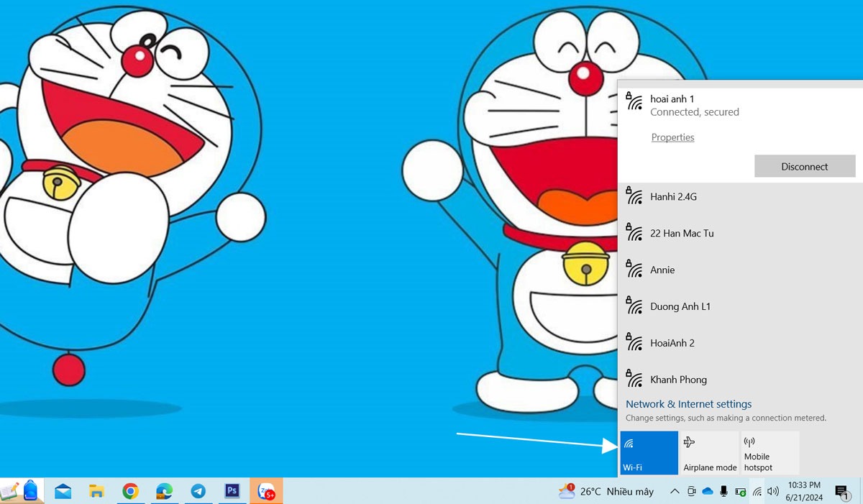Toggle Airplane mode tile

tap(710, 453)
